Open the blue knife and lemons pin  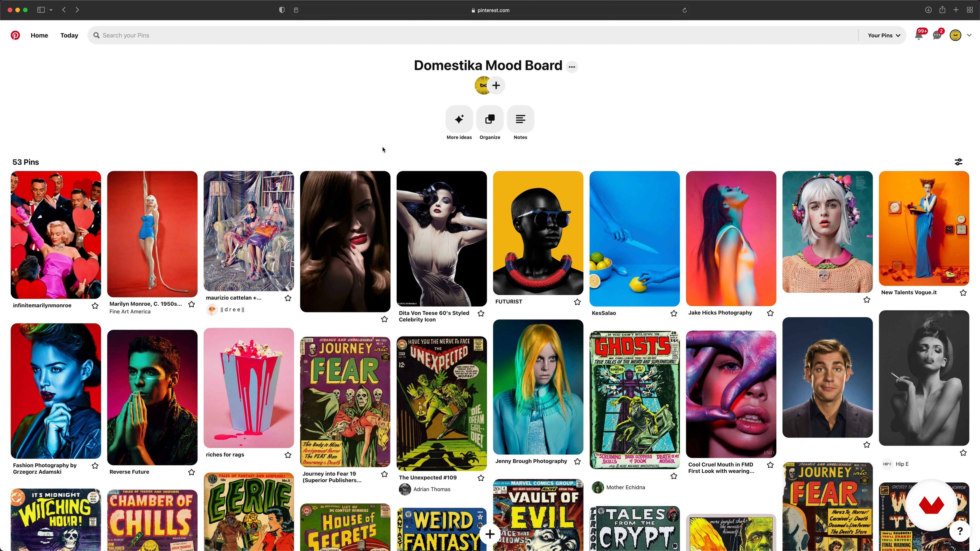634,239
